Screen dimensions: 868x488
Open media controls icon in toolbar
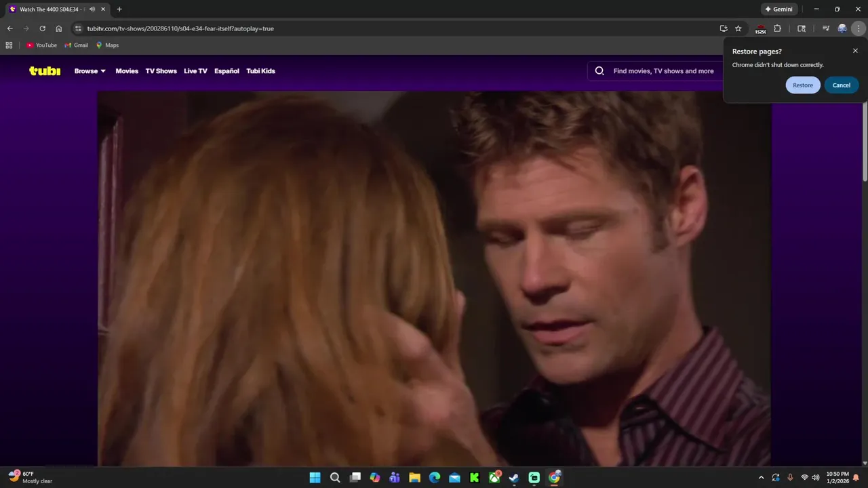tap(826, 28)
